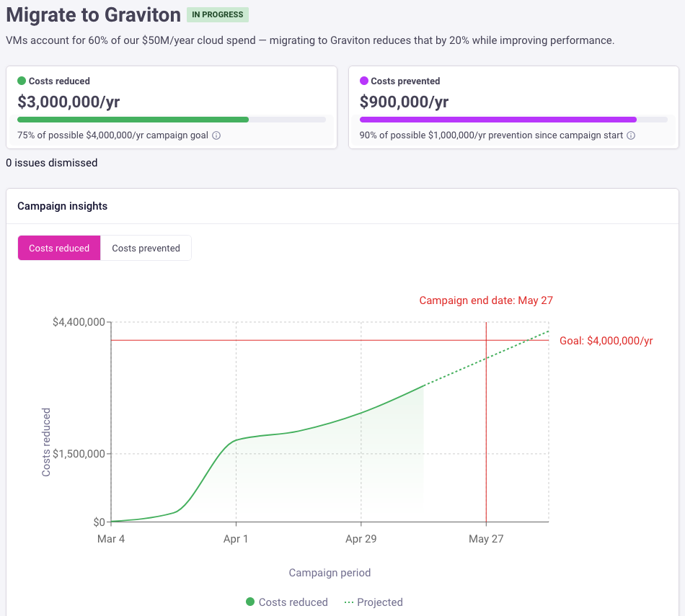The image size is (685, 616).
Task: Click the Campaign end date: May 27 label
Action: pyautogui.click(x=486, y=300)
